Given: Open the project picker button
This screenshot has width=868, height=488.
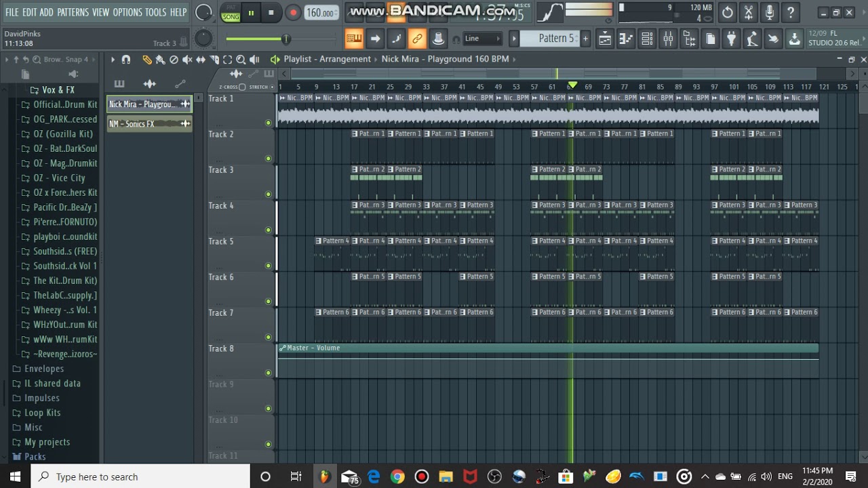Looking at the screenshot, I should (710, 39).
